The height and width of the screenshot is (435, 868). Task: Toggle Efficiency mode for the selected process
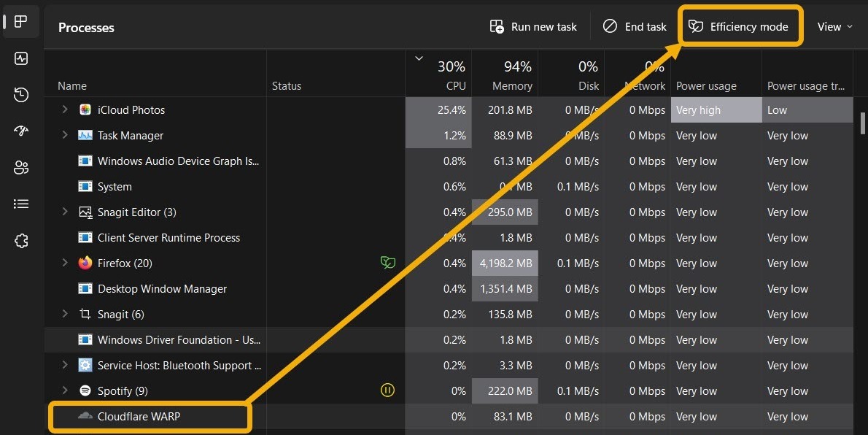tap(740, 26)
